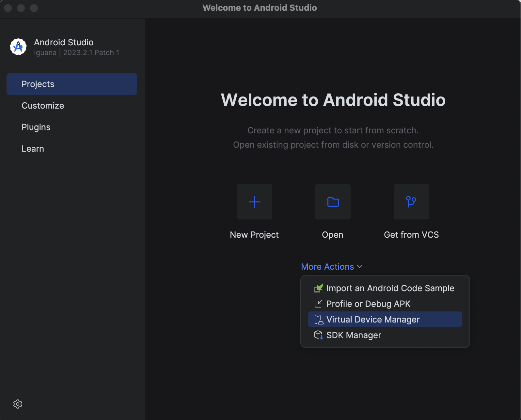521x420 pixels.
Task: Close the Welcome to Android Studio window
Action: (8, 8)
